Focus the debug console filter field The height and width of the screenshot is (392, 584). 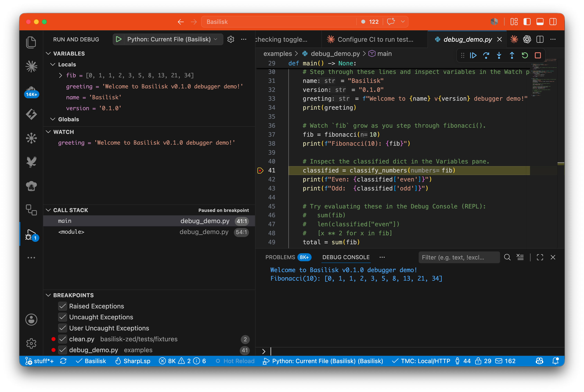coord(459,257)
